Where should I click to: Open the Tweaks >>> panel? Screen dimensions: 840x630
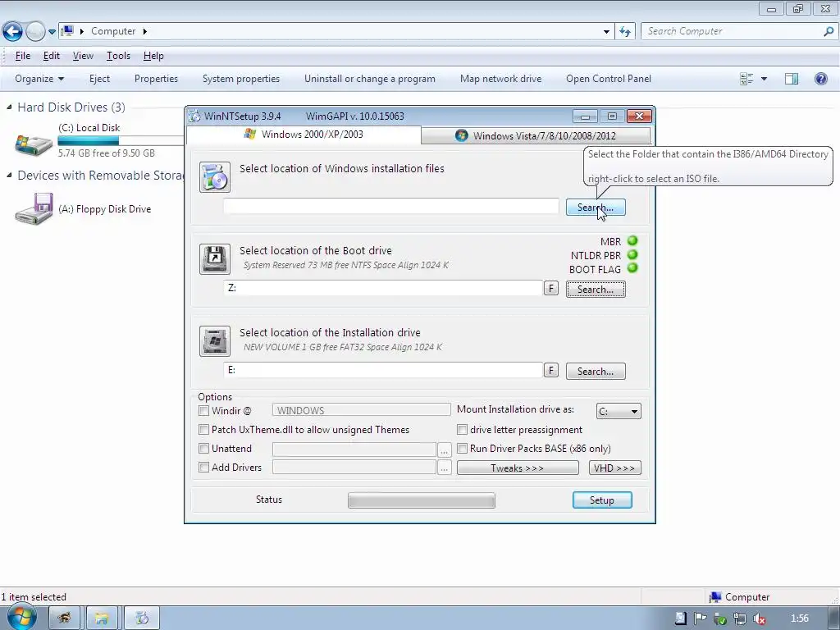518,468
